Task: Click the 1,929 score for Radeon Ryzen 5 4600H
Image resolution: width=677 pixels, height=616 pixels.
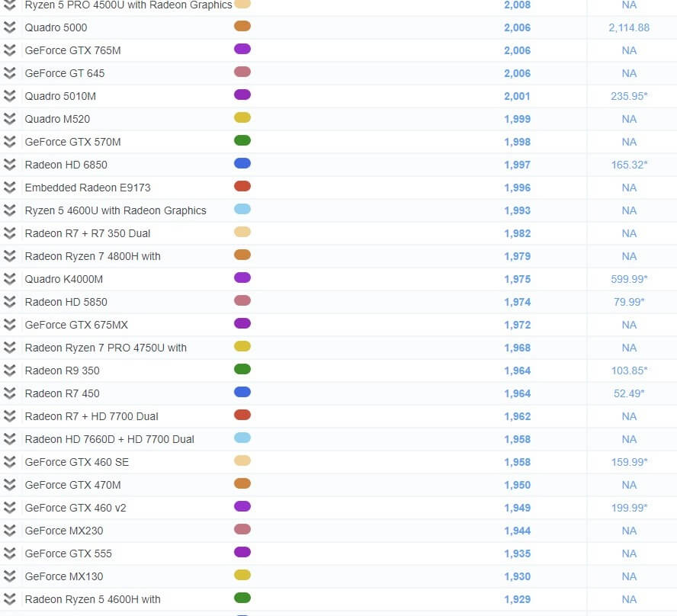Action: pos(517,599)
